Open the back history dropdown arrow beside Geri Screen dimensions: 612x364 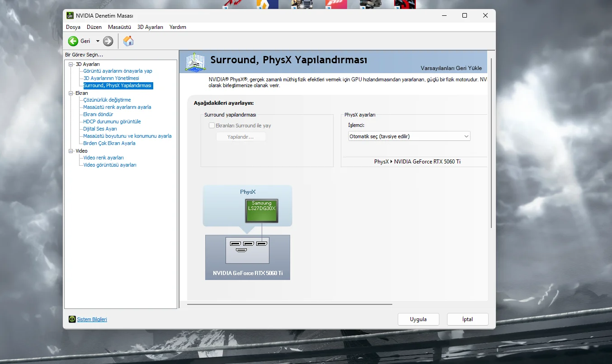tap(98, 41)
